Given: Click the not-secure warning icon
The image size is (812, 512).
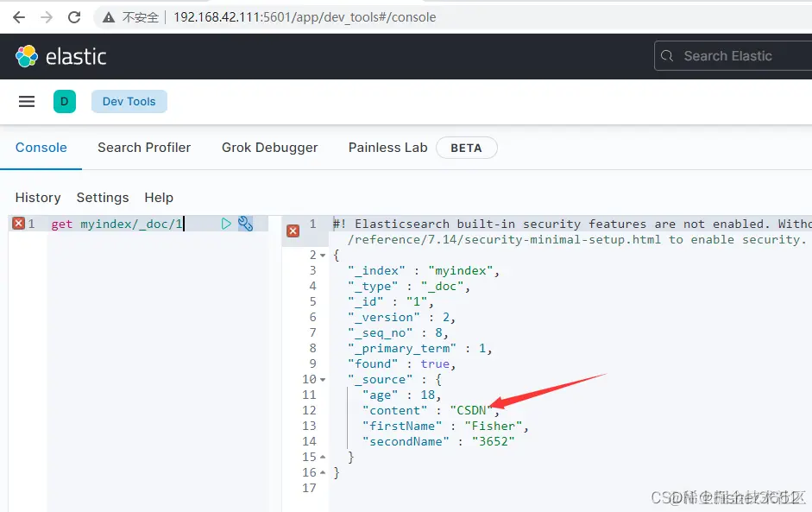Looking at the screenshot, I should point(108,17).
